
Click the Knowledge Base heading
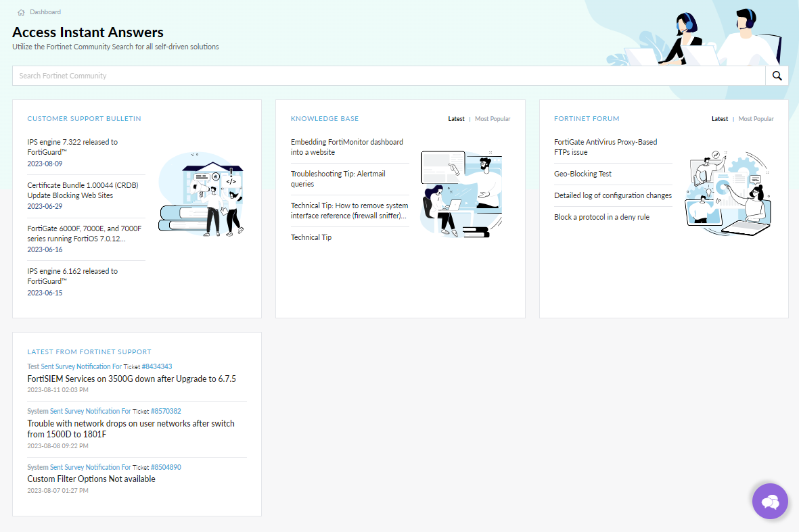(x=325, y=118)
